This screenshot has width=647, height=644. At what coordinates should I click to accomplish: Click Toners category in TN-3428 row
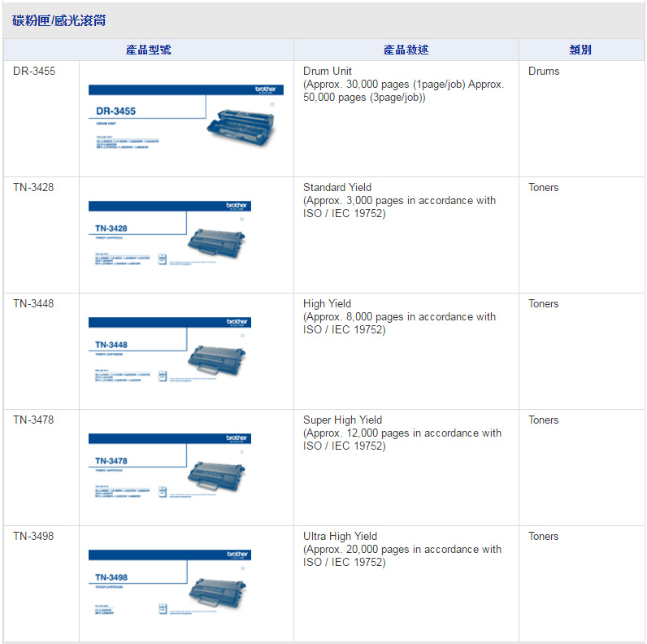[544, 187]
